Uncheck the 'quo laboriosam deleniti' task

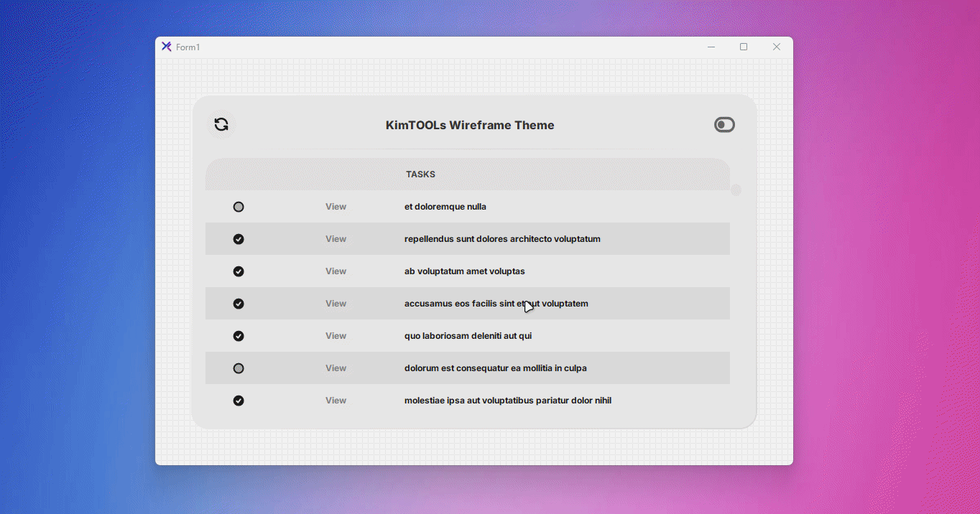pyautogui.click(x=239, y=336)
